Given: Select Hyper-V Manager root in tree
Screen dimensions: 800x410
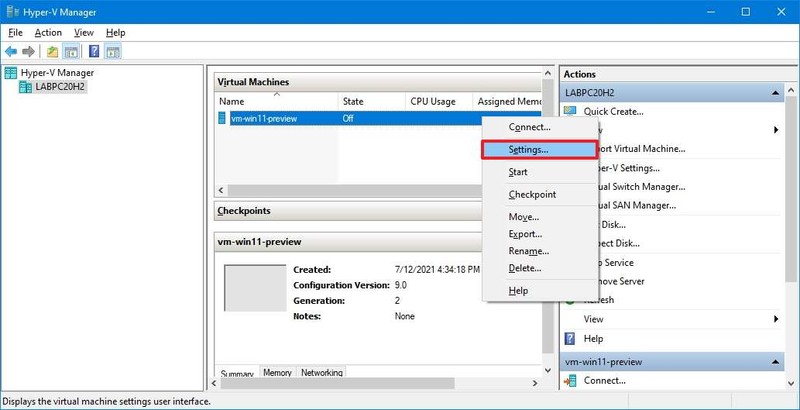Looking at the screenshot, I should pyautogui.click(x=57, y=73).
